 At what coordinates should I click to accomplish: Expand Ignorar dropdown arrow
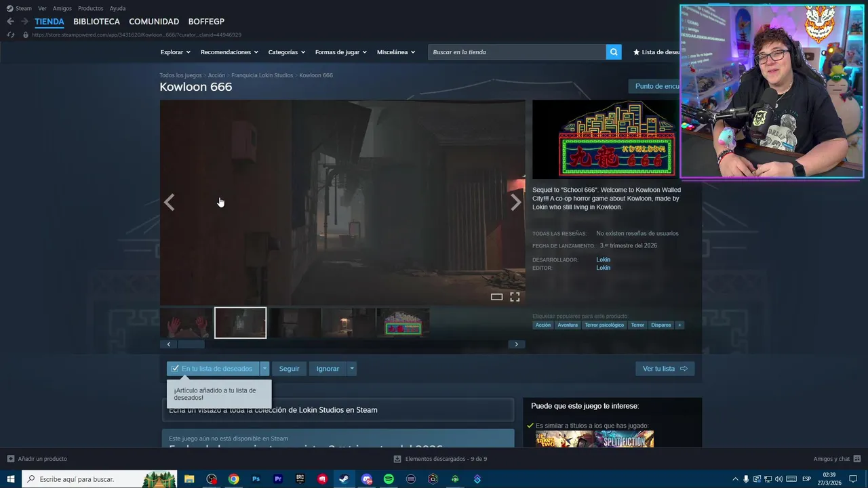351,369
